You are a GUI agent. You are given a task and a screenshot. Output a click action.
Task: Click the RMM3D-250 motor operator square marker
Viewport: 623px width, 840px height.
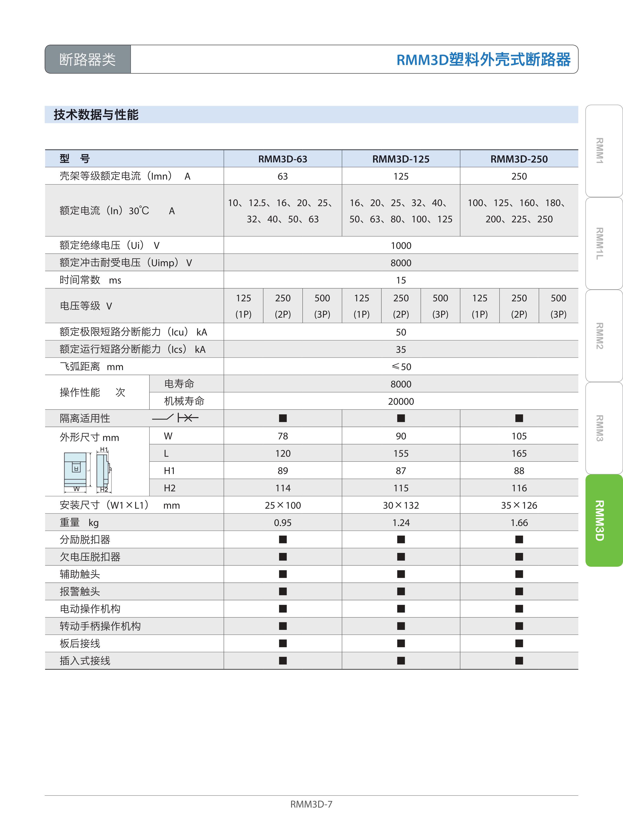[x=519, y=609]
